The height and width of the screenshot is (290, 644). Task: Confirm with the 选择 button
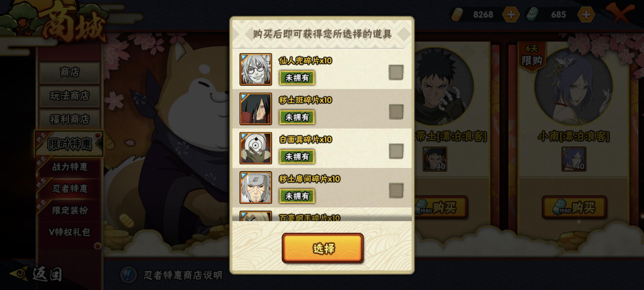(322, 248)
